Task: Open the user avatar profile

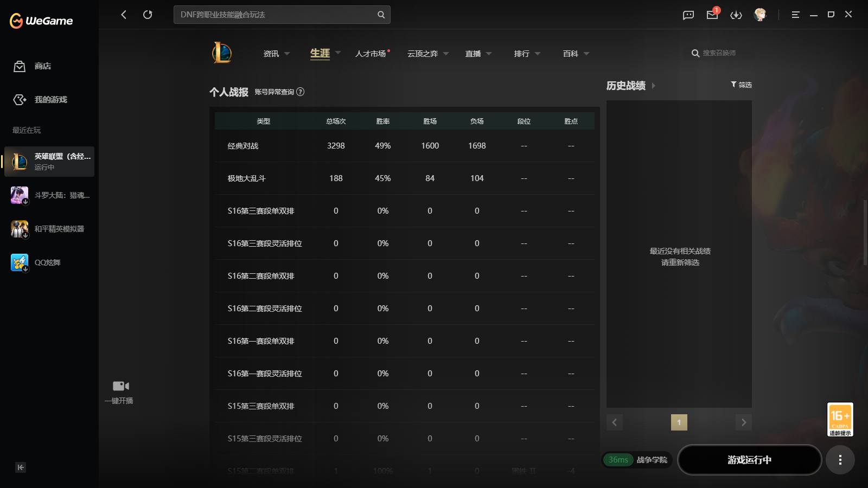Action: tap(760, 15)
